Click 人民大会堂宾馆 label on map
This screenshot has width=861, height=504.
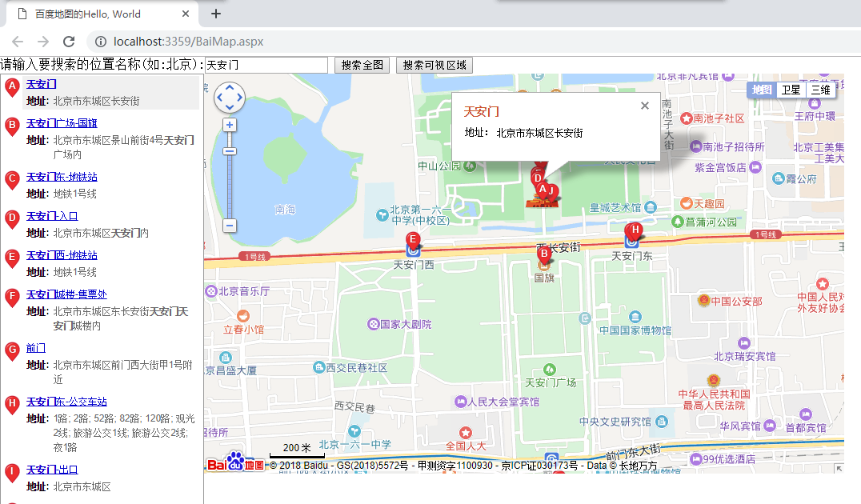coord(503,402)
